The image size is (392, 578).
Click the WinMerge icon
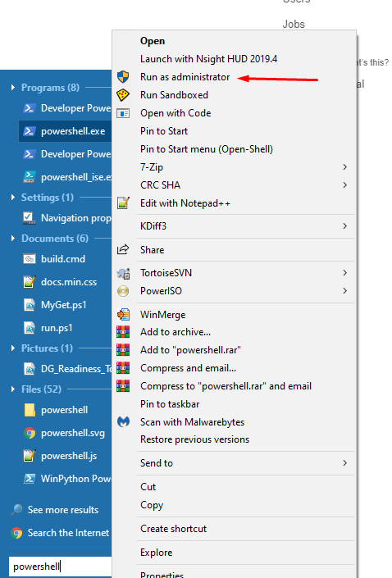(x=123, y=315)
